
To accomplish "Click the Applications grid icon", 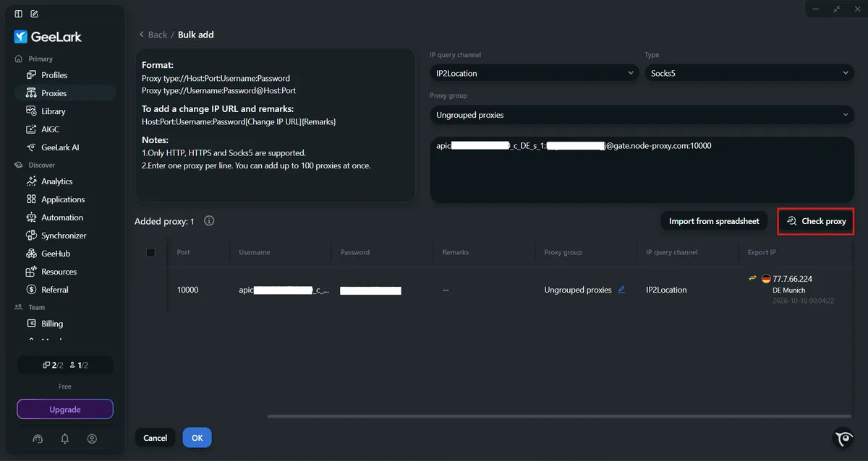I will (31, 199).
